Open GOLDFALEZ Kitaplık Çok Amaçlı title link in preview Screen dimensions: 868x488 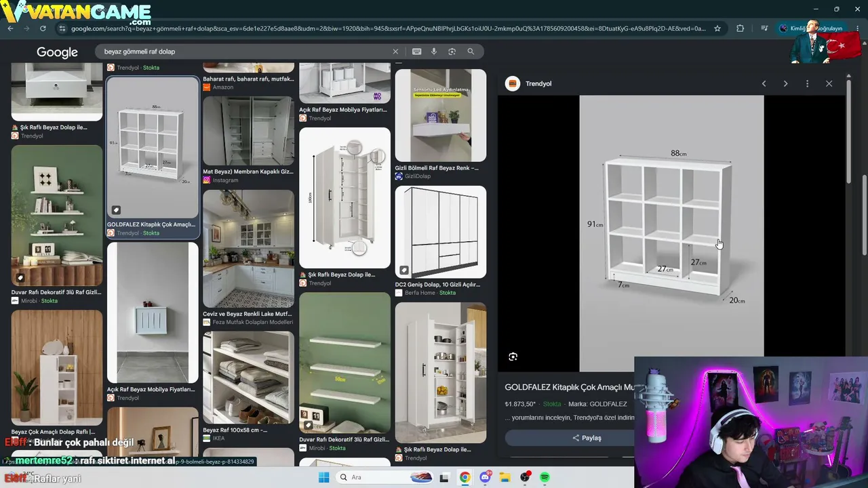click(x=569, y=387)
